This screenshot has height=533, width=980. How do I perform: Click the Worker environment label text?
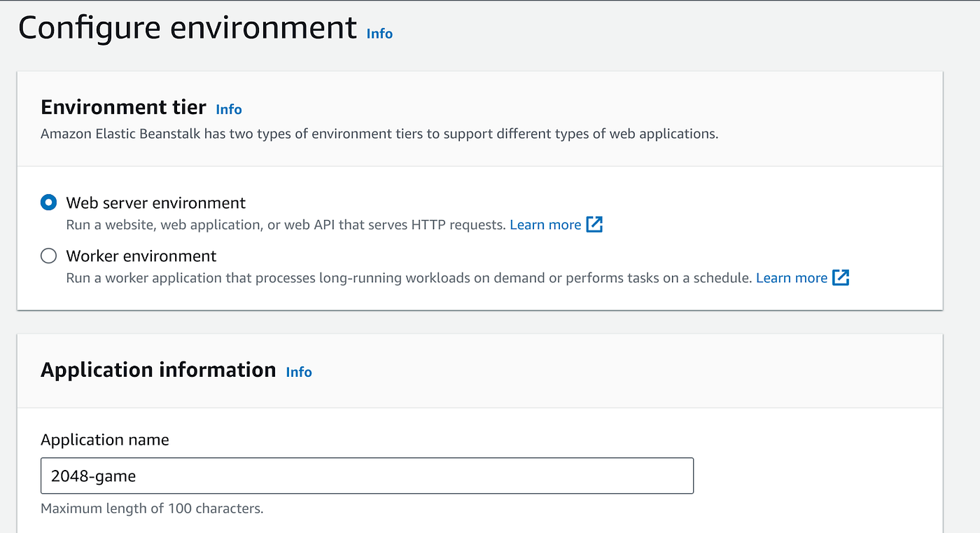point(141,256)
